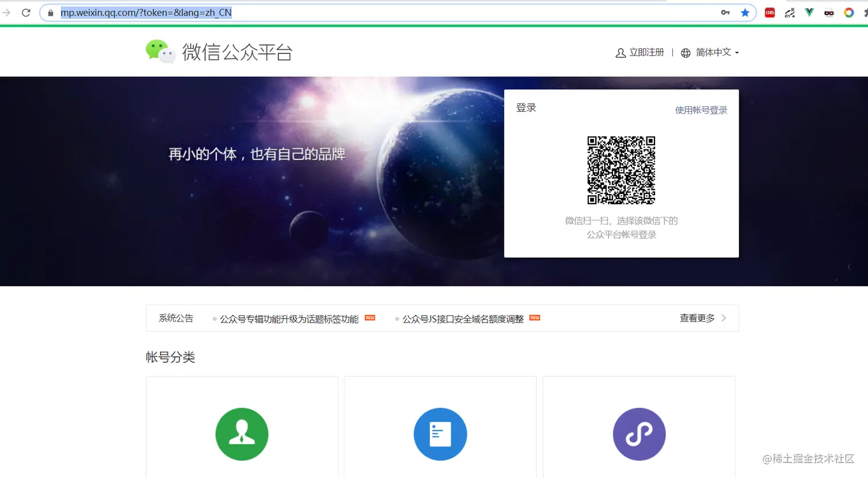This screenshot has width=868, height=478.
Task: Switch to 使用帐号登录 account login
Action: [701, 110]
